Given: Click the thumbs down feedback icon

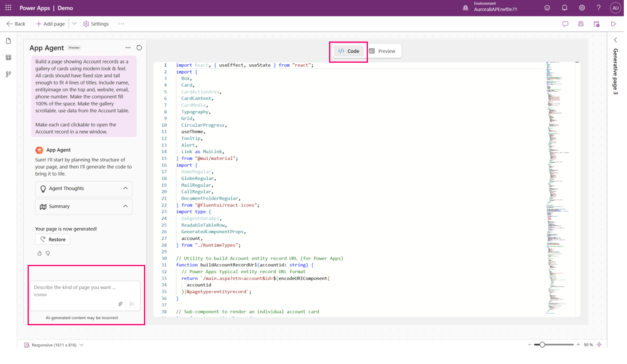Looking at the screenshot, I should point(48,253).
